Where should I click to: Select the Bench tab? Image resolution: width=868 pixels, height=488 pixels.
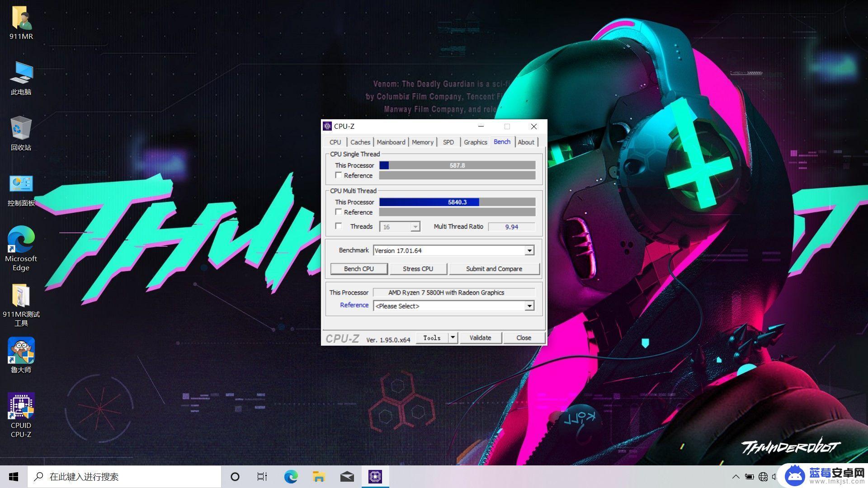[x=502, y=141]
